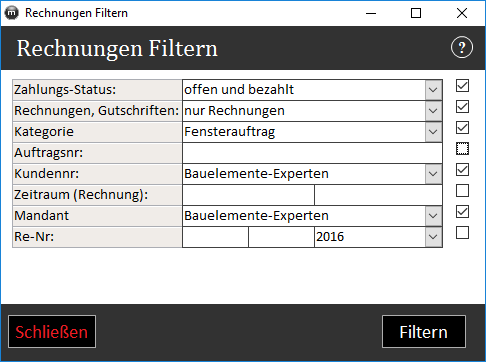The image size is (486, 362).
Task: Open the Rechnungen, Gutschriften dropdown arrow
Action: pos(433,111)
